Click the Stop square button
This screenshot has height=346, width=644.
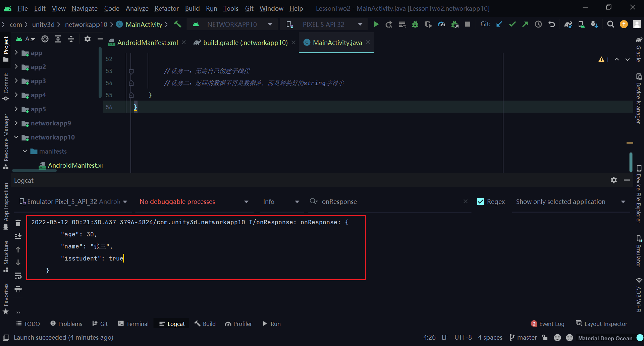tap(468, 24)
